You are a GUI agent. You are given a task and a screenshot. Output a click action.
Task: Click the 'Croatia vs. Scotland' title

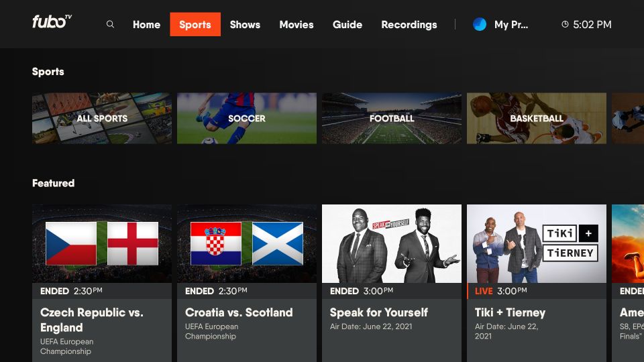[x=239, y=312]
